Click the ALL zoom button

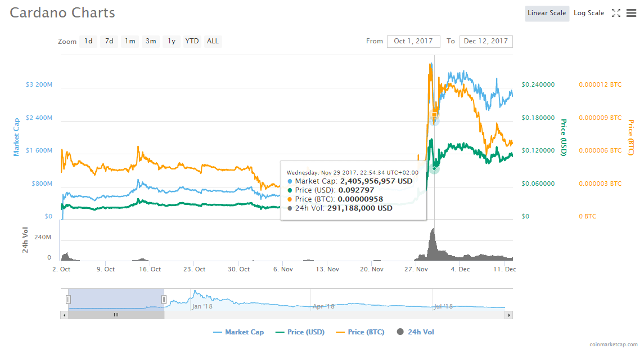point(213,41)
